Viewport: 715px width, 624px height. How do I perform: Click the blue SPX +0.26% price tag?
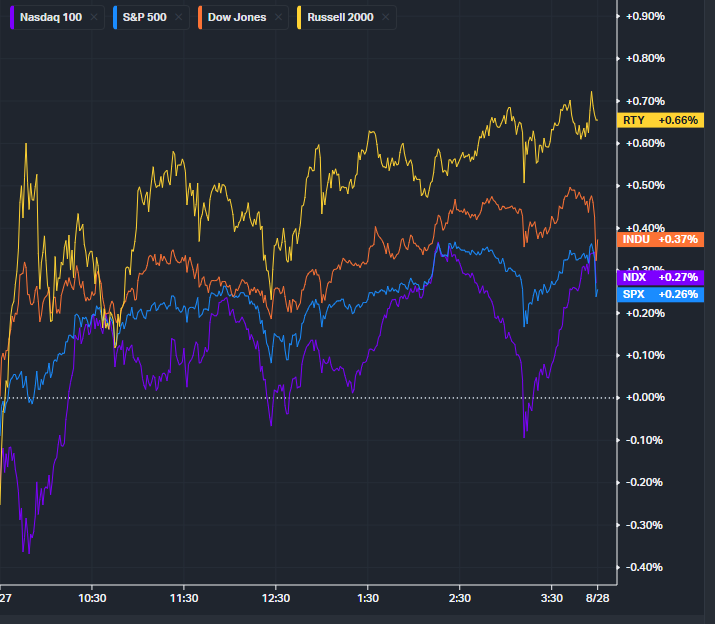click(661, 294)
